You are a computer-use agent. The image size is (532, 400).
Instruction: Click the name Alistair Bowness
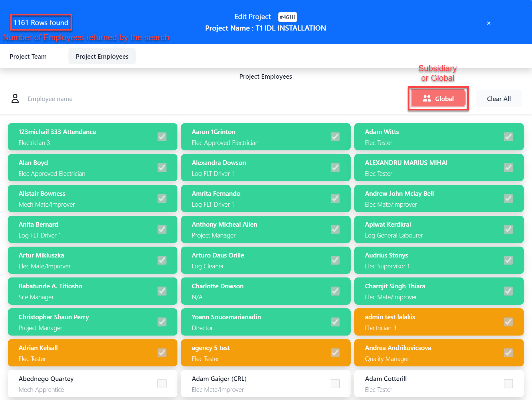tap(42, 194)
